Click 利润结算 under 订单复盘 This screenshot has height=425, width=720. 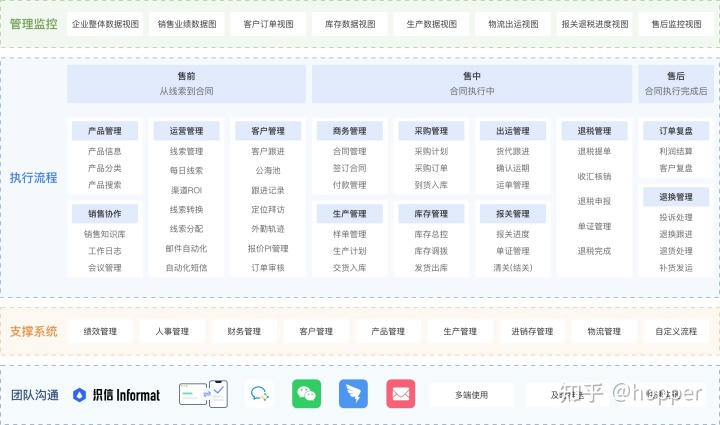point(676,152)
